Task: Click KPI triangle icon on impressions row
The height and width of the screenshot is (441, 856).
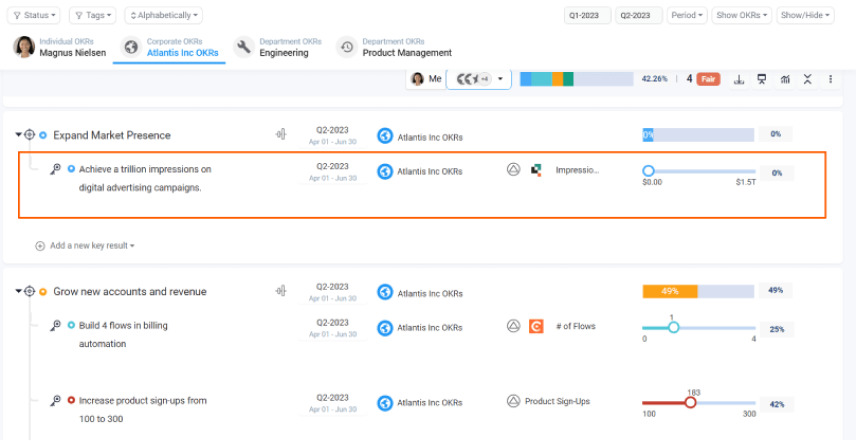Action: pos(513,170)
